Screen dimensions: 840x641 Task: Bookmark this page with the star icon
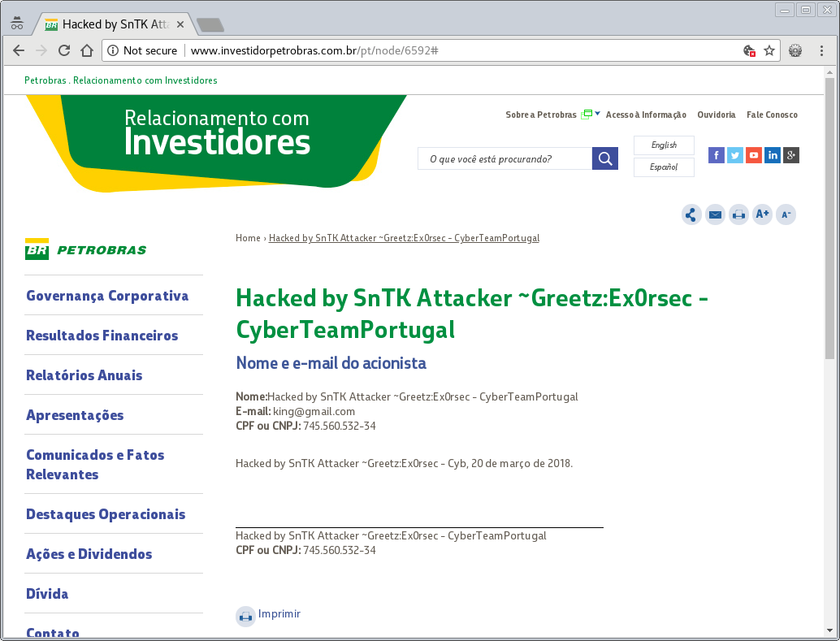769,50
